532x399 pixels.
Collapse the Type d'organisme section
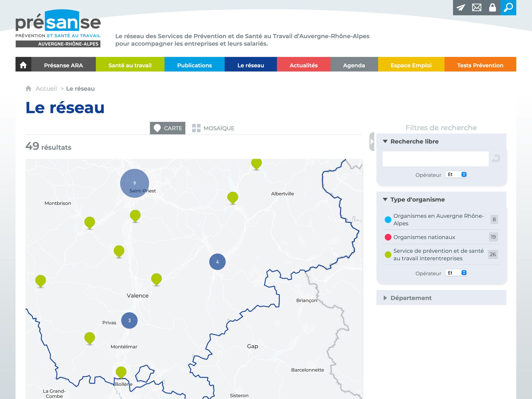click(417, 199)
